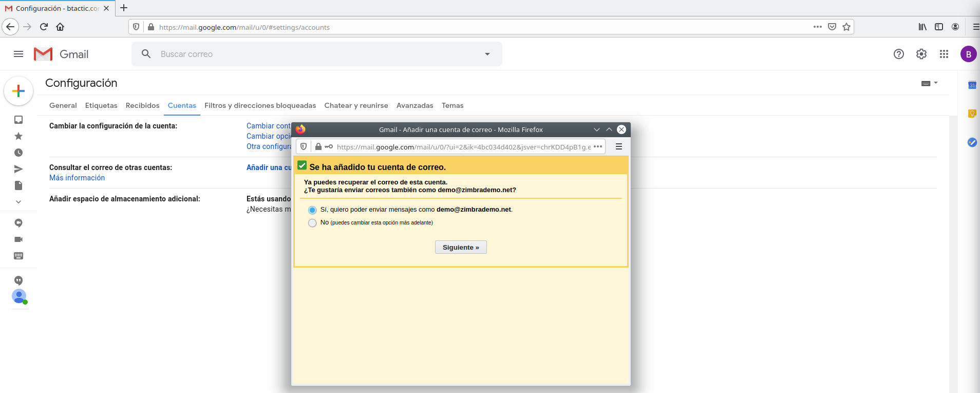This screenshot has width=980, height=393.
Task: Select Sí, quiero poder enviar mensajes option
Action: [x=312, y=210]
